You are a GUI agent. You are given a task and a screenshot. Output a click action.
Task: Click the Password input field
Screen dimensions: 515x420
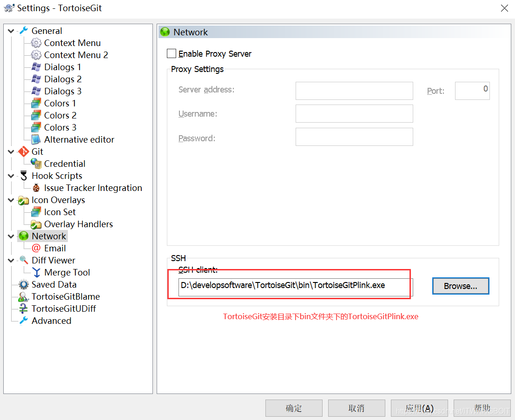click(x=354, y=137)
